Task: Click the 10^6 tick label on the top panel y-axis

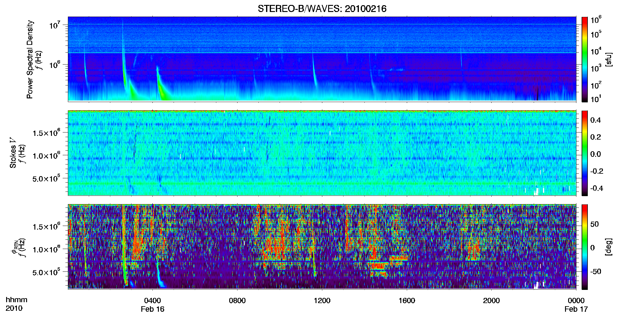Action: [55, 65]
